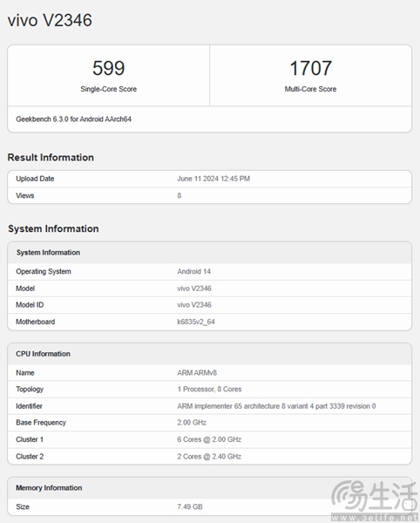This screenshot has height=523, width=420.
Task: Click the Single-Core Score label
Action: (109, 89)
